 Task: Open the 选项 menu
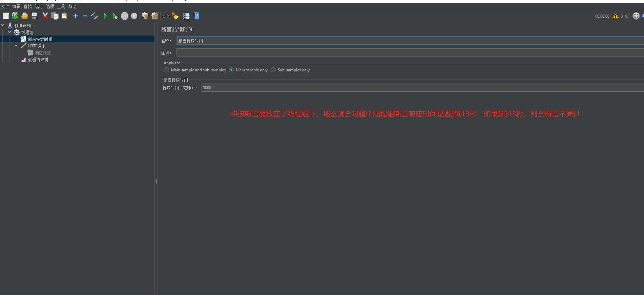point(50,6)
